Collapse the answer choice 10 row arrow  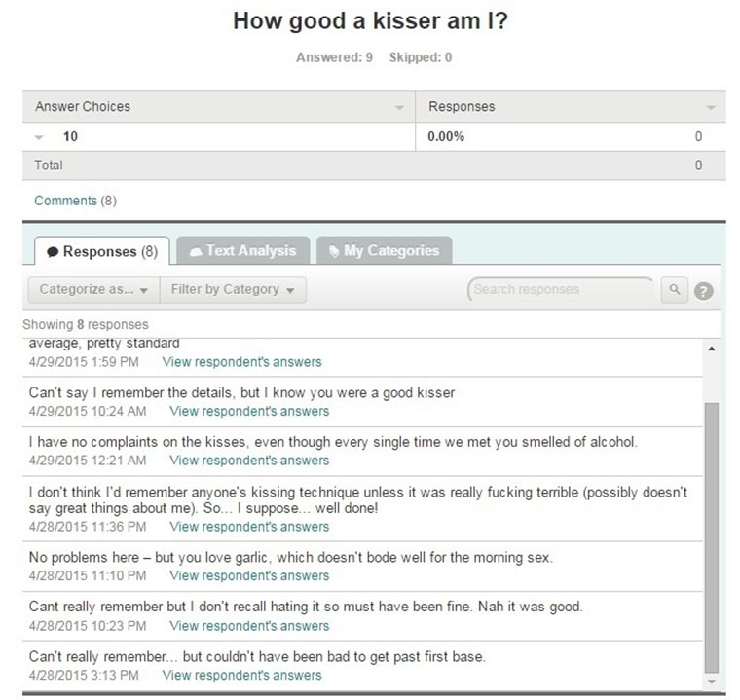[40, 137]
